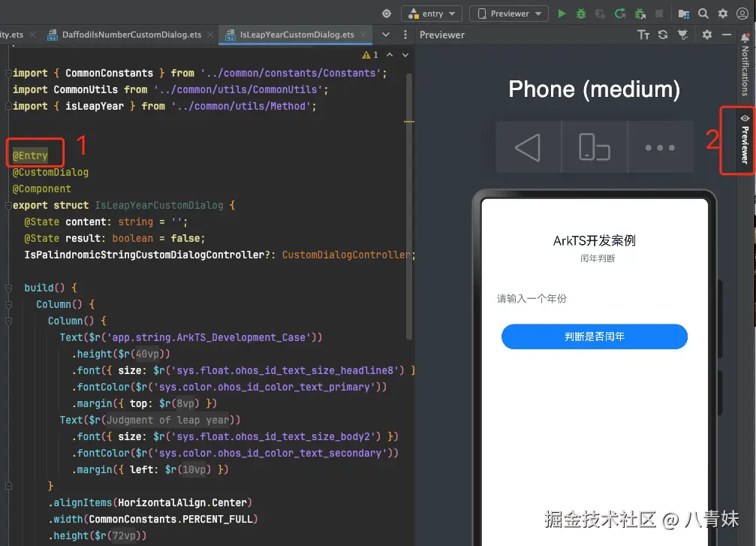Close the IsLeapYearCustomDialog.ets tab
The height and width of the screenshot is (546, 756).
pyautogui.click(x=363, y=35)
